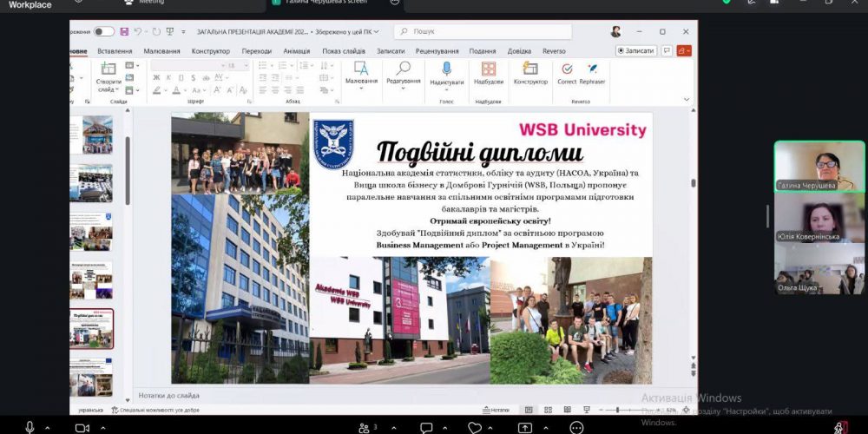The image size is (868, 434).
Task: Click the zoom slider in status bar
Action: [628, 411]
